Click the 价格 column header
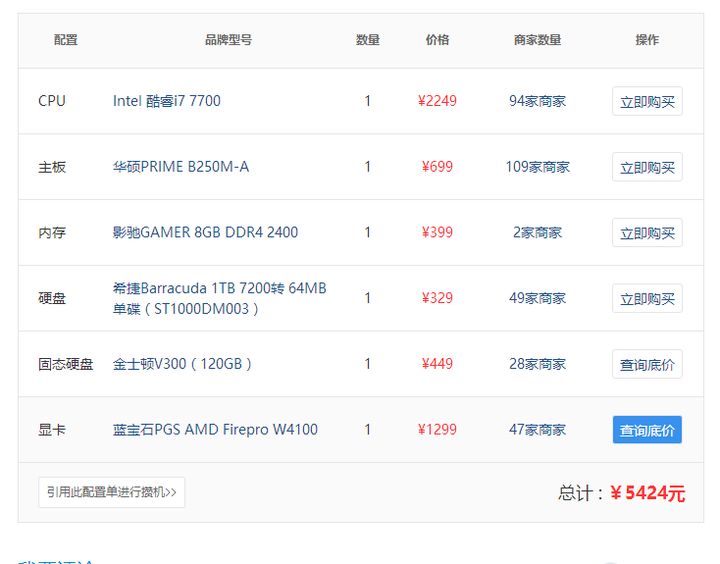The height and width of the screenshot is (564, 720). pyautogui.click(x=437, y=40)
